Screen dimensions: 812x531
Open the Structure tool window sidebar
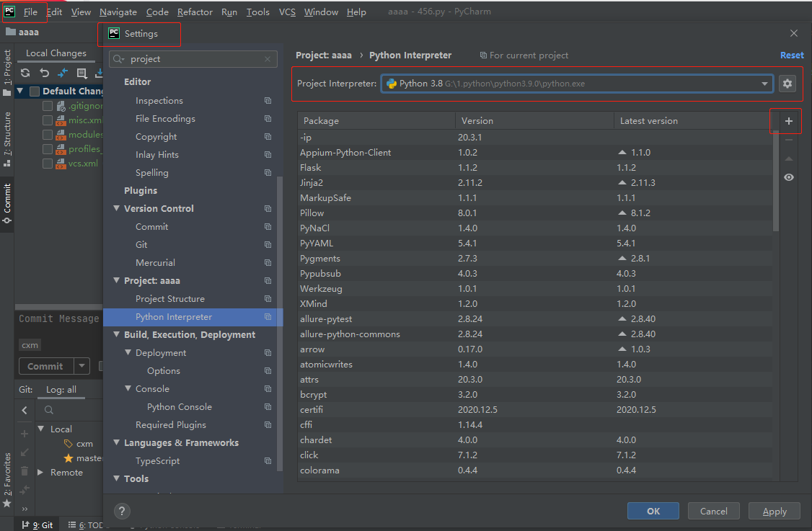[6, 139]
